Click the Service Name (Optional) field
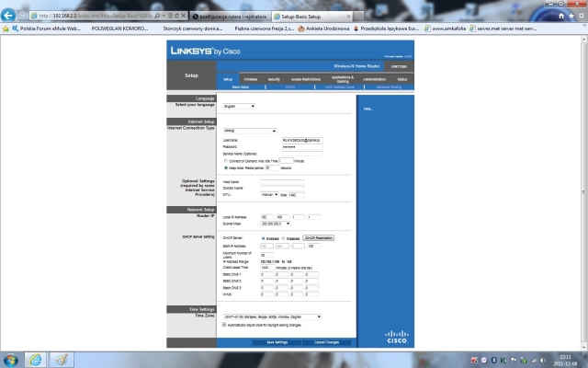The height and width of the screenshot is (368, 588). (302, 154)
